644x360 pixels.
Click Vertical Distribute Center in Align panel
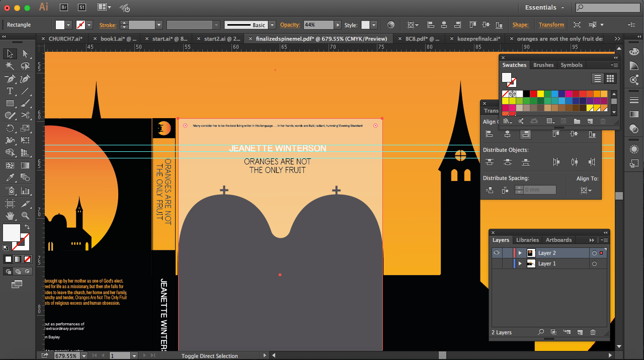[508, 162]
